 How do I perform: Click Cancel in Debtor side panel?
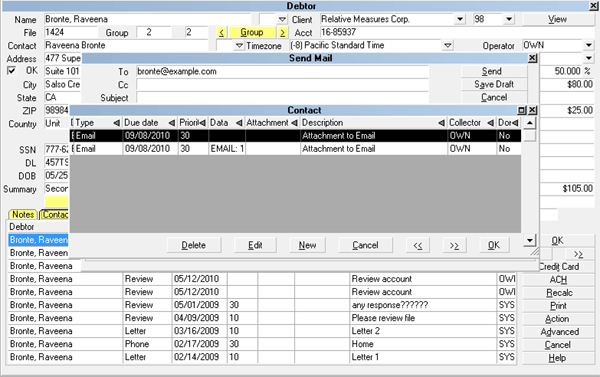click(558, 345)
